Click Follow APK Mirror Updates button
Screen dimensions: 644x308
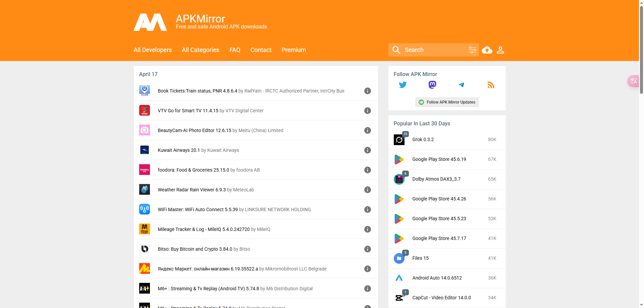pos(447,102)
